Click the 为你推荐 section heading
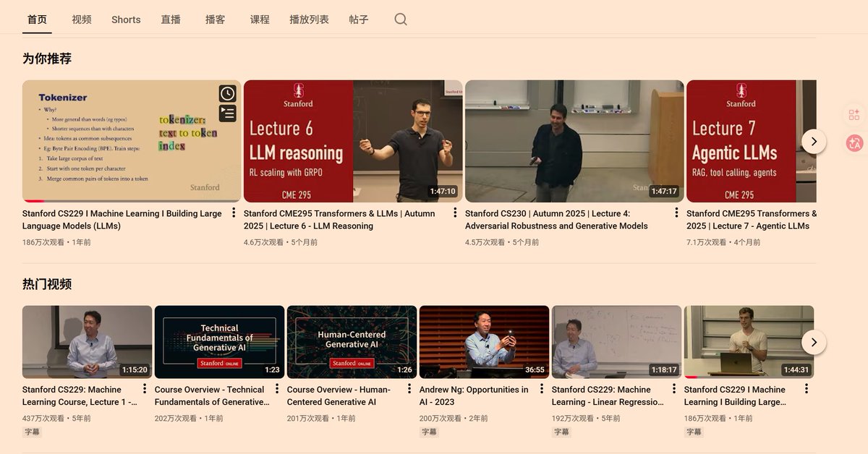 coord(47,59)
